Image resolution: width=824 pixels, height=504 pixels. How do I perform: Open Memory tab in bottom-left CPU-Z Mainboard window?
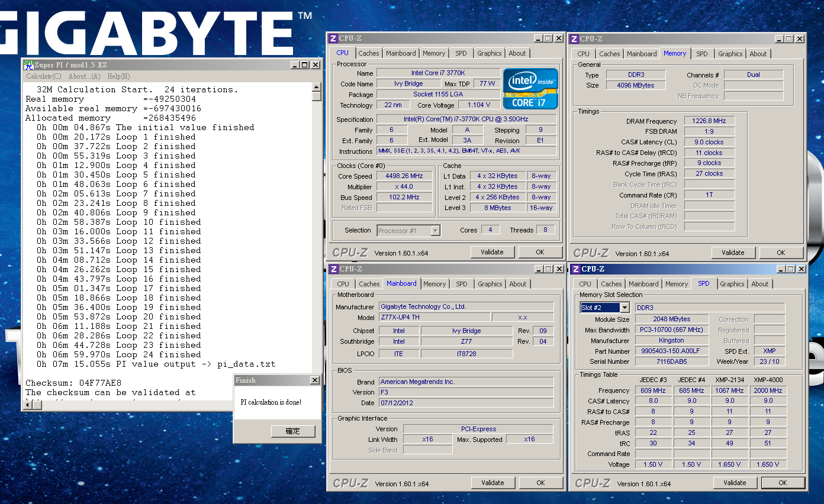point(434,284)
